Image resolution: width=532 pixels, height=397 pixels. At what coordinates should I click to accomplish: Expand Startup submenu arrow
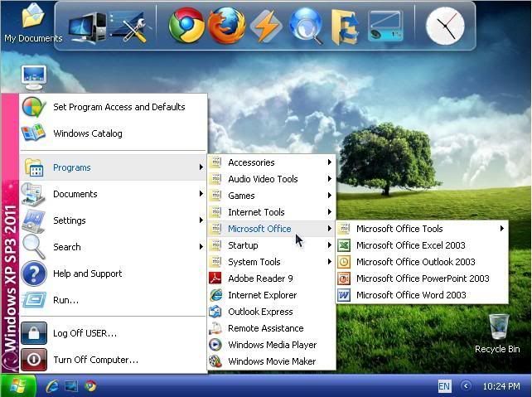pyautogui.click(x=329, y=245)
